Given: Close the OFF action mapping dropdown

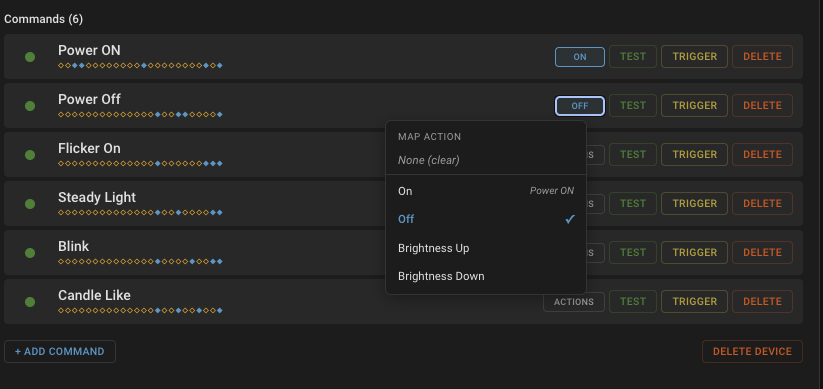Looking at the screenshot, I should coord(580,106).
